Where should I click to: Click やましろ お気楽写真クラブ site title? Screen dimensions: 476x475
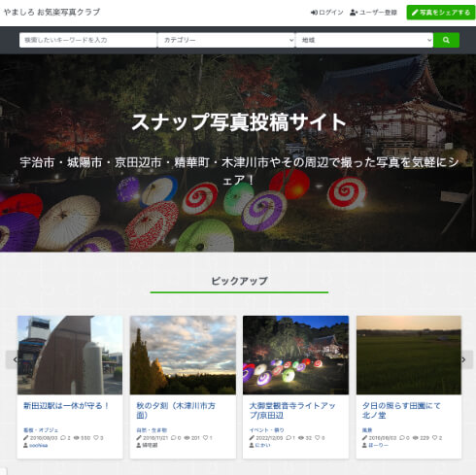click(x=52, y=12)
